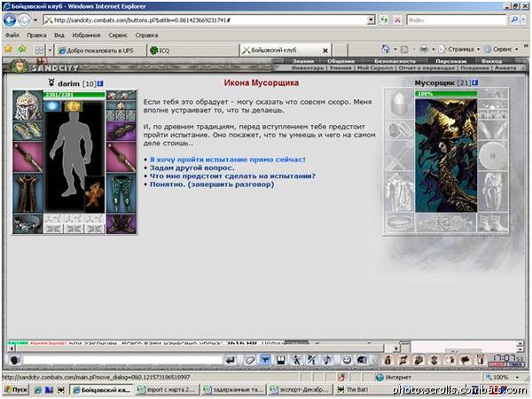
Task: Toggle the translit letters icon
Action: tap(311, 360)
